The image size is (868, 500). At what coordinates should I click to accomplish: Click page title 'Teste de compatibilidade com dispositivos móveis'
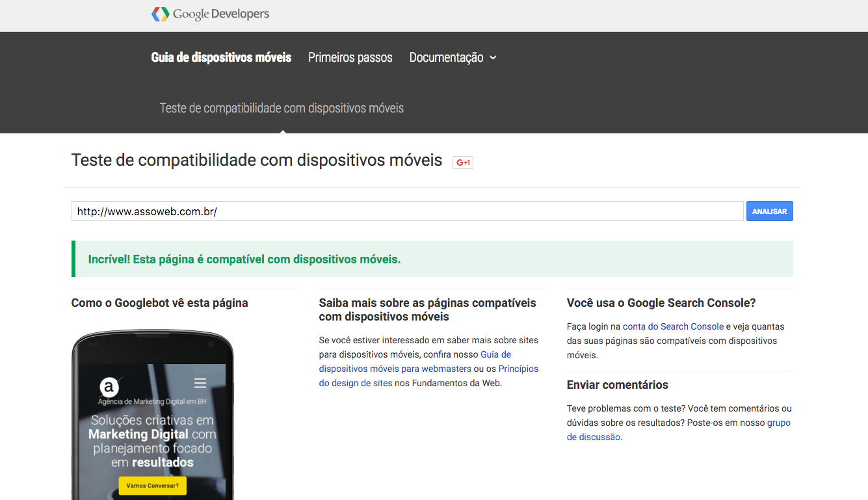tap(257, 160)
